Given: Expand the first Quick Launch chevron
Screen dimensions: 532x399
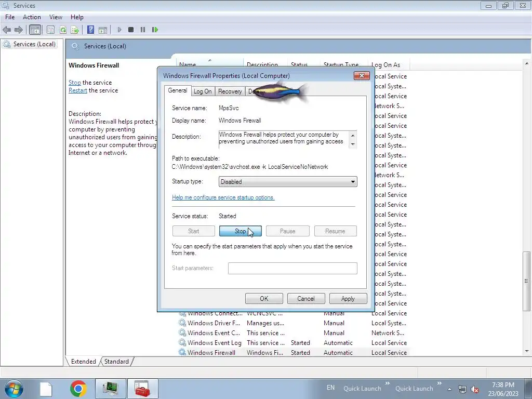Looking at the screenshot, I should coord(388,383).
